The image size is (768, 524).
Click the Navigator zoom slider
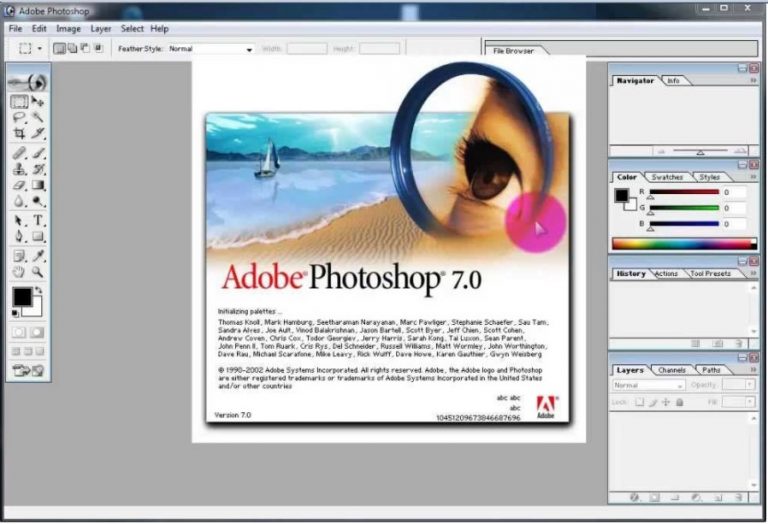point(700,151)
